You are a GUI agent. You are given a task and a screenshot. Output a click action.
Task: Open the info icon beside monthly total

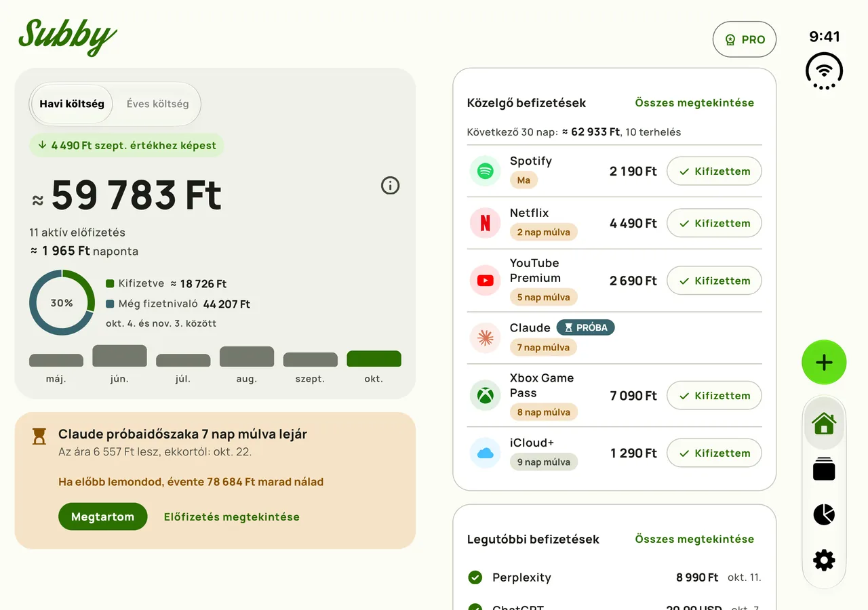(x=390, y=185)
